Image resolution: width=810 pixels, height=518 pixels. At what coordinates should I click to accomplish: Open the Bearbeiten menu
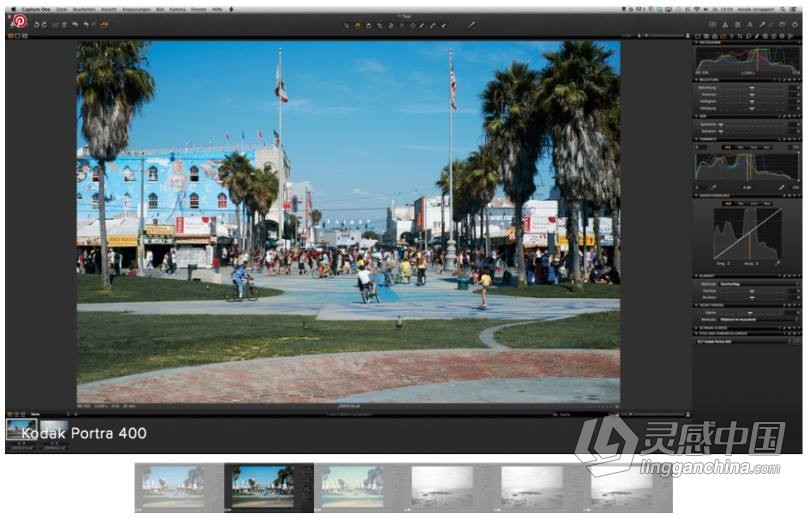click(84, 9)
